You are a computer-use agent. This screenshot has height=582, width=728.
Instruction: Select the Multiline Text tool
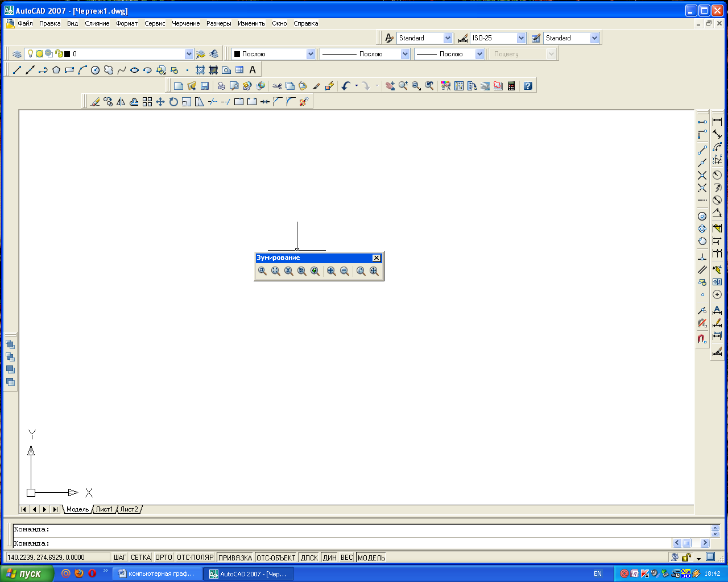(253, 70)
